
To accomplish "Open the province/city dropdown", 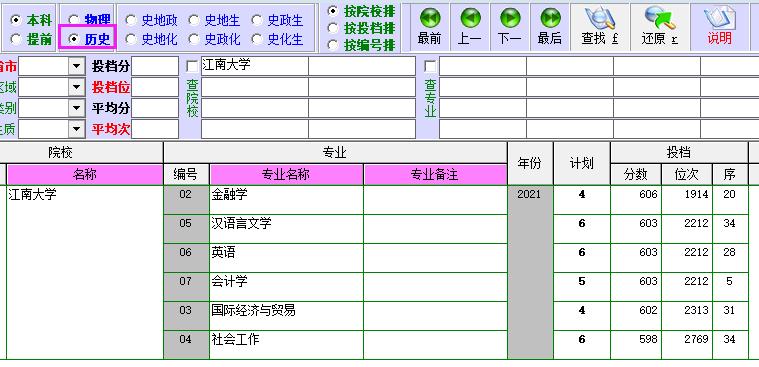I will coord(76,66).
